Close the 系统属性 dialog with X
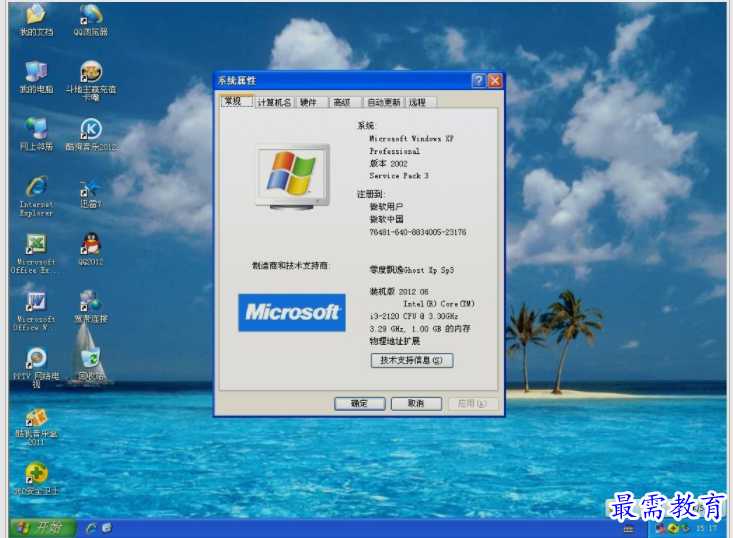Viewport: 733px width, 538px height. pyautogui.click(x=495, y=81)
